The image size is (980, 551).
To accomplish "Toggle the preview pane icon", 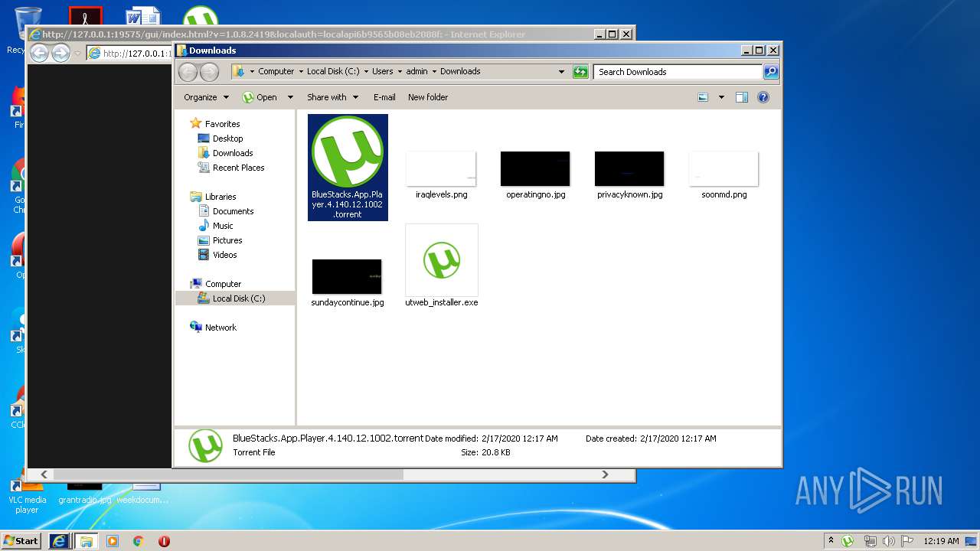I will pos(741,97).
